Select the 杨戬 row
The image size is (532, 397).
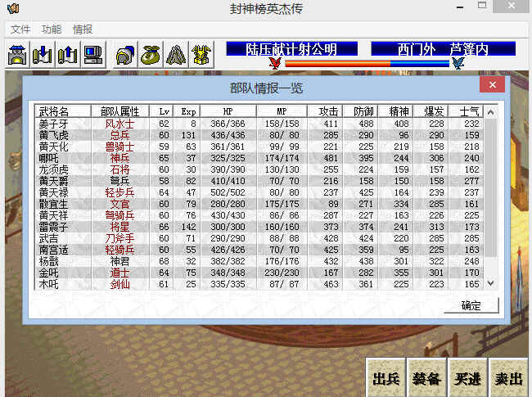tap(259, 261)
